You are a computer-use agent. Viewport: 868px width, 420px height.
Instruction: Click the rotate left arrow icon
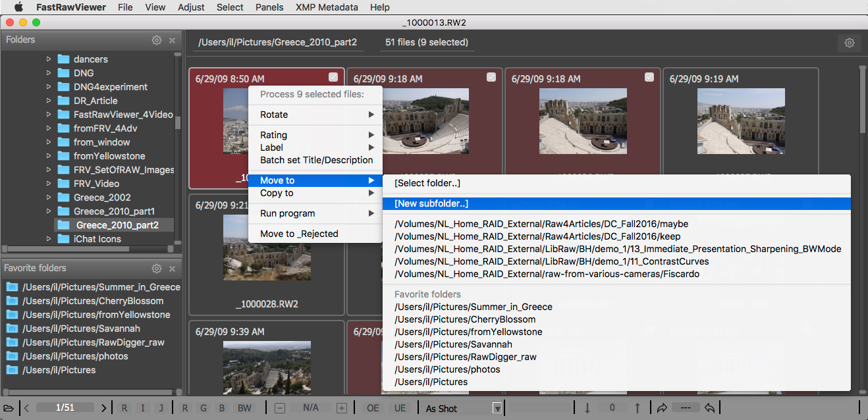pyautogui.click(x=710, y=408)
